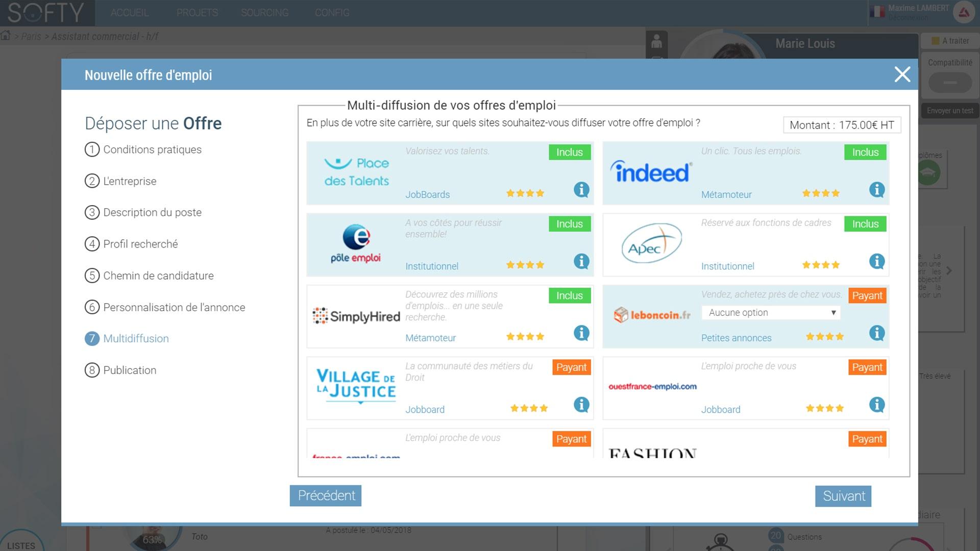980x551 pixels.
Task: Click the Suivant button
Action: [x=843, y=496]
